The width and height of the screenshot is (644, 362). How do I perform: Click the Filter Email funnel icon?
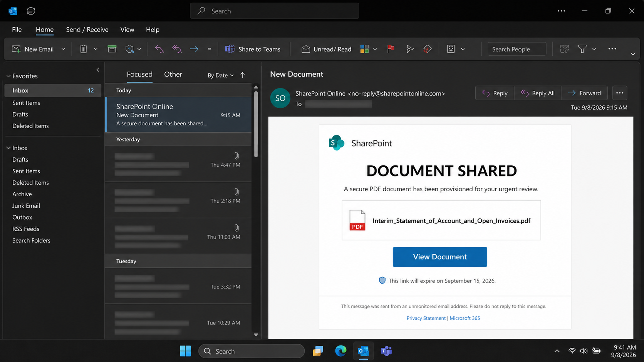coord(582,49)
